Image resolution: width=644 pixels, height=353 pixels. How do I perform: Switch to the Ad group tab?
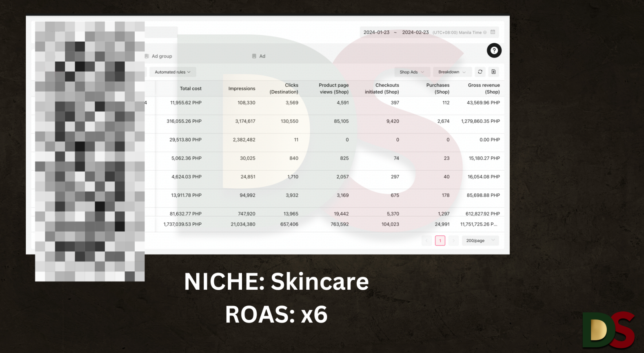point(158,56)
